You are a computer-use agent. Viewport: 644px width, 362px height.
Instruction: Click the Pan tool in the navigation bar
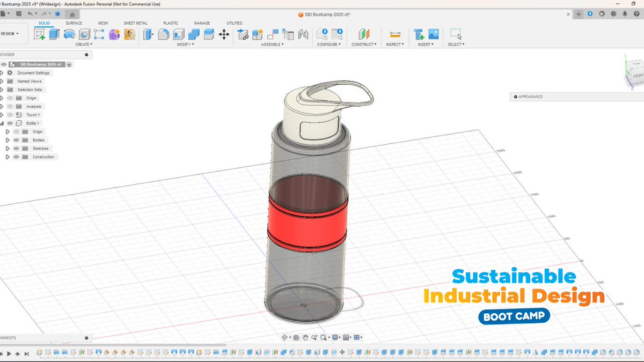coord(305,337)
